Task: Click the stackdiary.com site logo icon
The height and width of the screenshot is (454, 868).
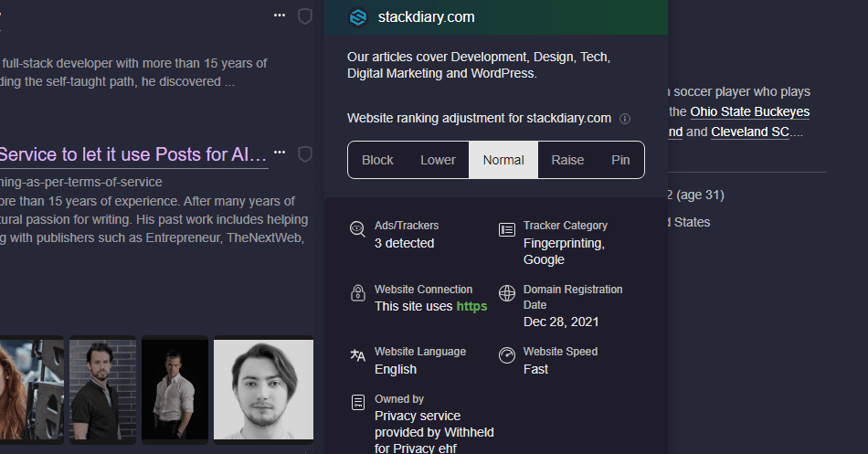Action: (358, 17)
